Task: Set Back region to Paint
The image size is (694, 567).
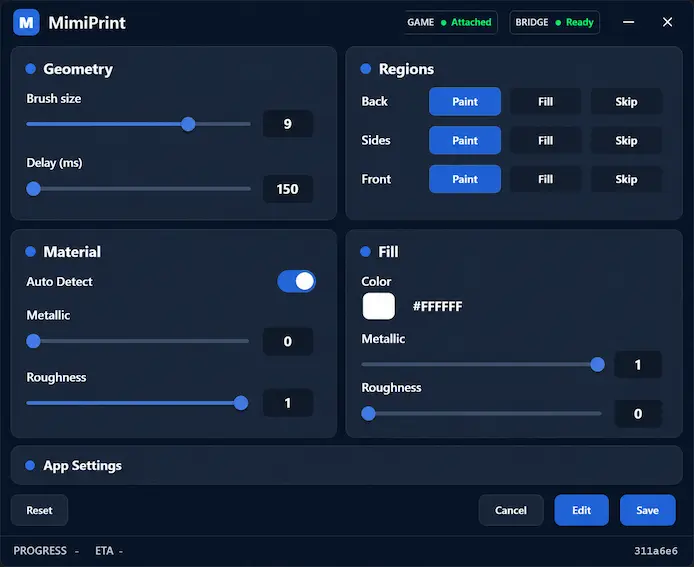Action: 465,101
